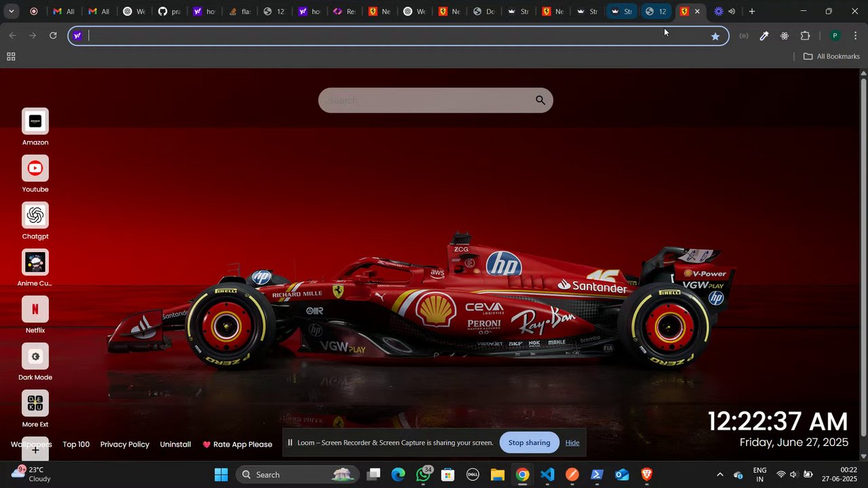Click the color picker extension icon

click(764, 36)
